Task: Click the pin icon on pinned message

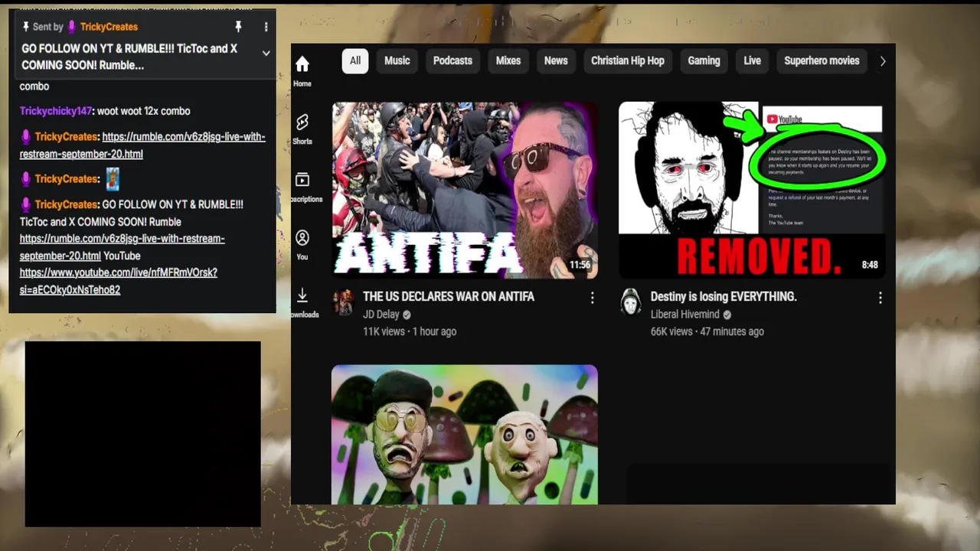Action: (238, 27)
